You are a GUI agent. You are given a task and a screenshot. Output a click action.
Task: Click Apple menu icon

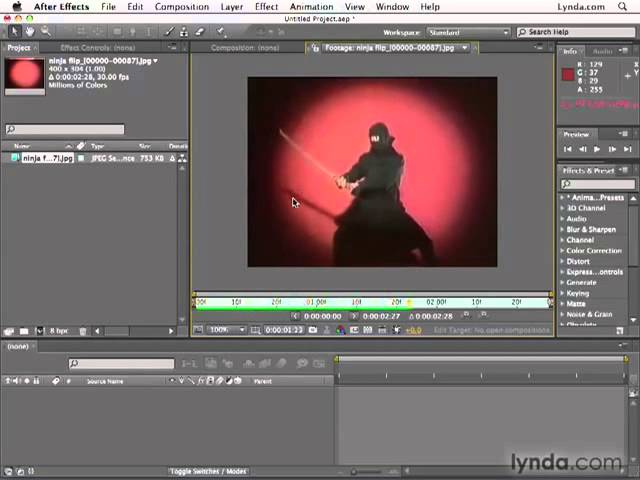coord(17,7)
